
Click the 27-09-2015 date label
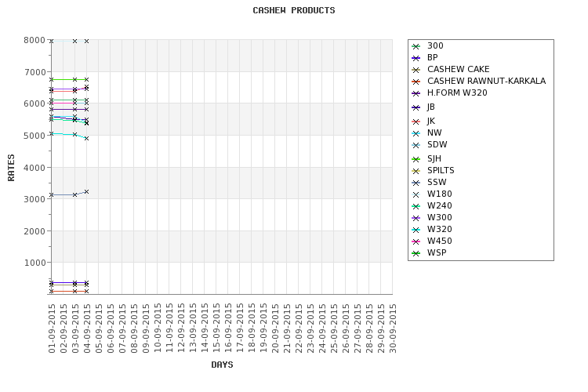click(358, 328)
